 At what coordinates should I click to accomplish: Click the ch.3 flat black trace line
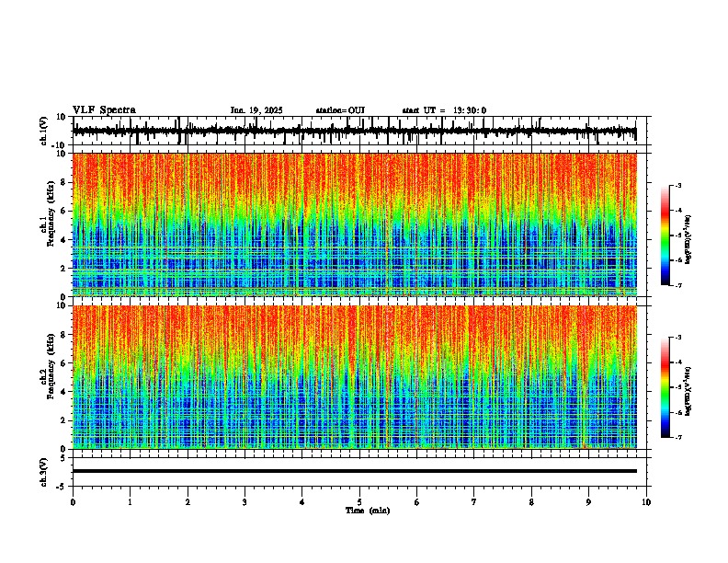pos(355,471)
